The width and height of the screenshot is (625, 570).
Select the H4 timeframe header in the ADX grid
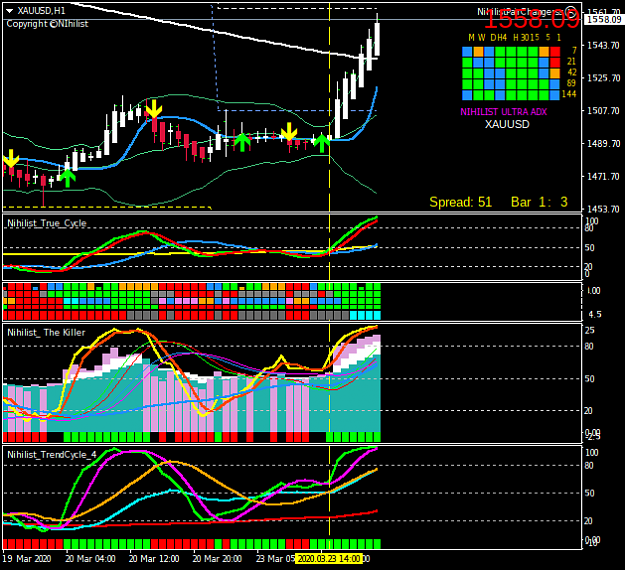501,37
